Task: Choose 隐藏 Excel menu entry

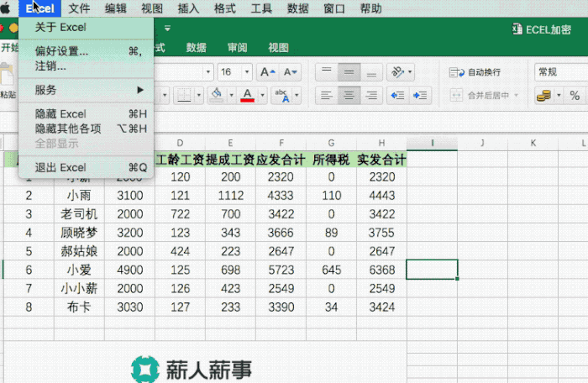Action: point(86,113)
